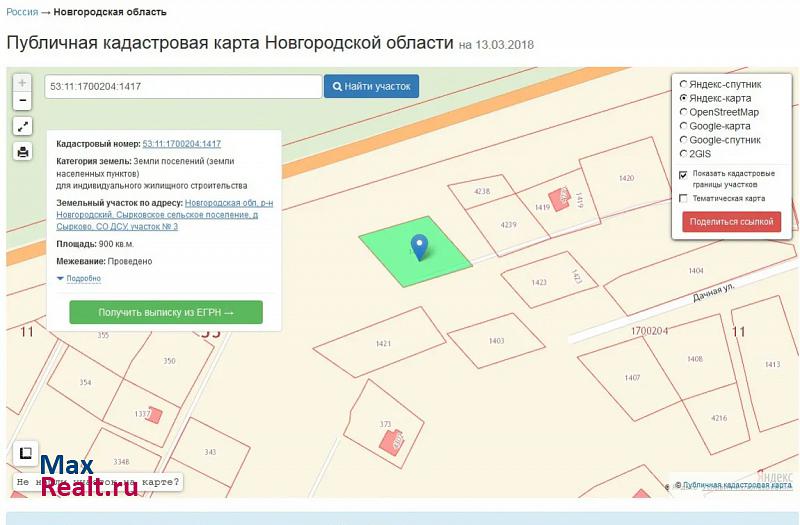
Task: Click the zoom out minus button
Action: (22, 101)
